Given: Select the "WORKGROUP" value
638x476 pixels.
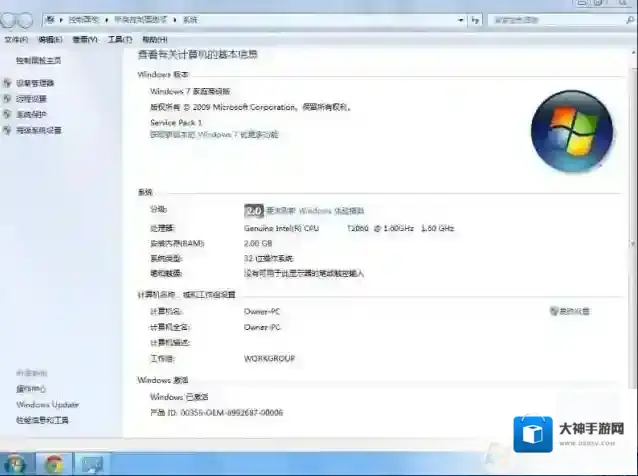Looking at the screenshot, I should (x=269, y=358).
